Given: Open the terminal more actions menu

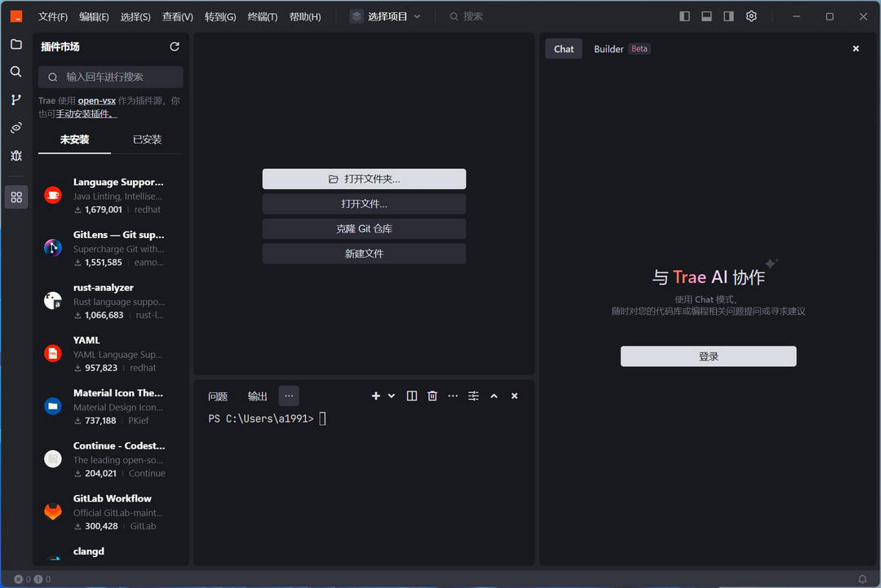Looking at the screenshot, I should click(453, 396).
